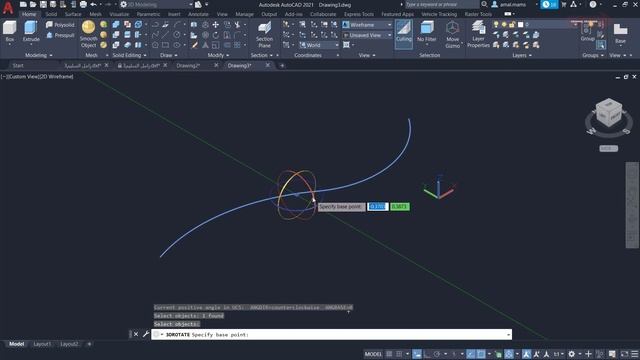Toggle polar tracking in status bar
The width and height of the screenshot is (640, 360).
tap(437, 354)
